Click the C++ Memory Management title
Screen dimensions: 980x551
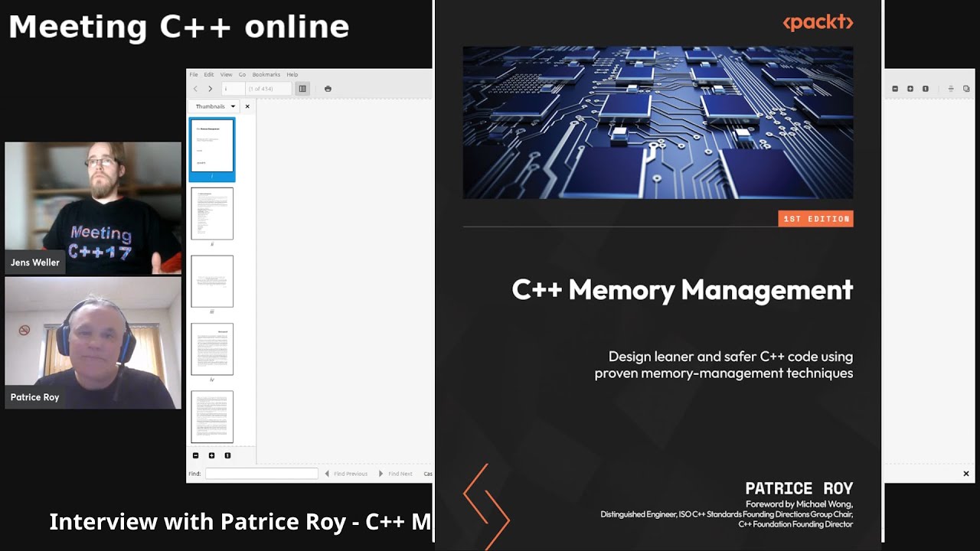click(682, 290)
